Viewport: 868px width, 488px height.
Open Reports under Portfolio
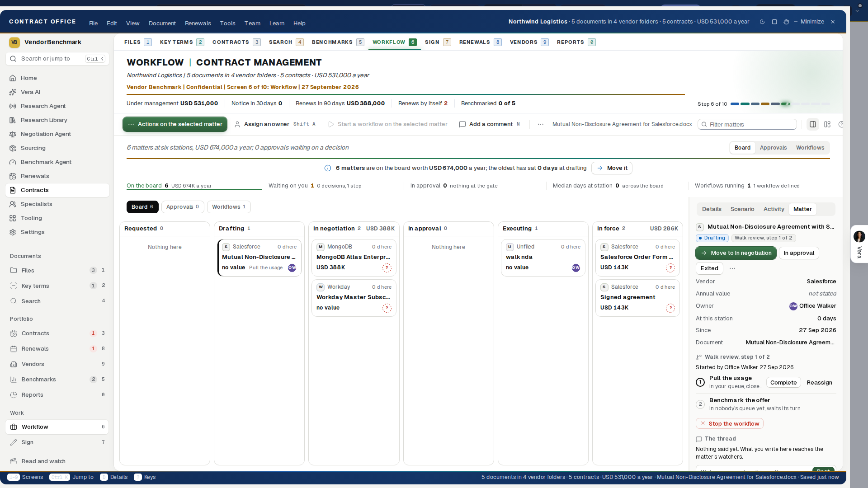[x=57, y=394]
